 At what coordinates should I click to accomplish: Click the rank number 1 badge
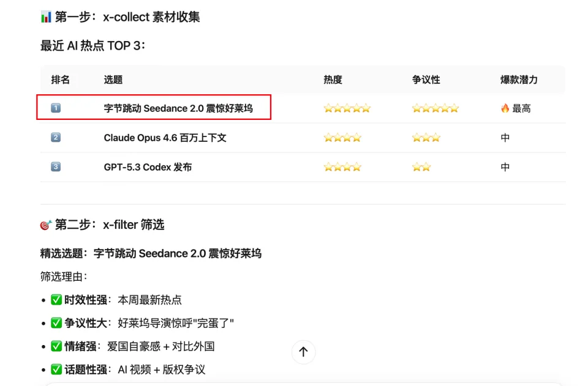point(56,108)
